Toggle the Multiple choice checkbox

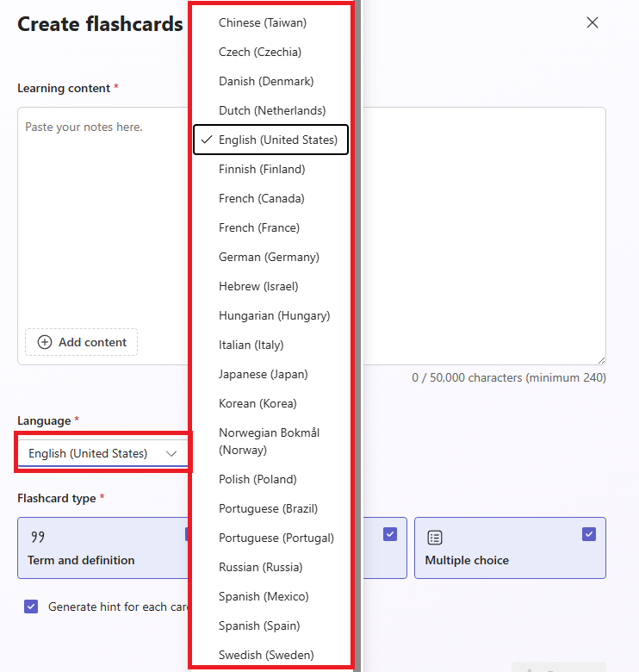click(x=589, y=534)
